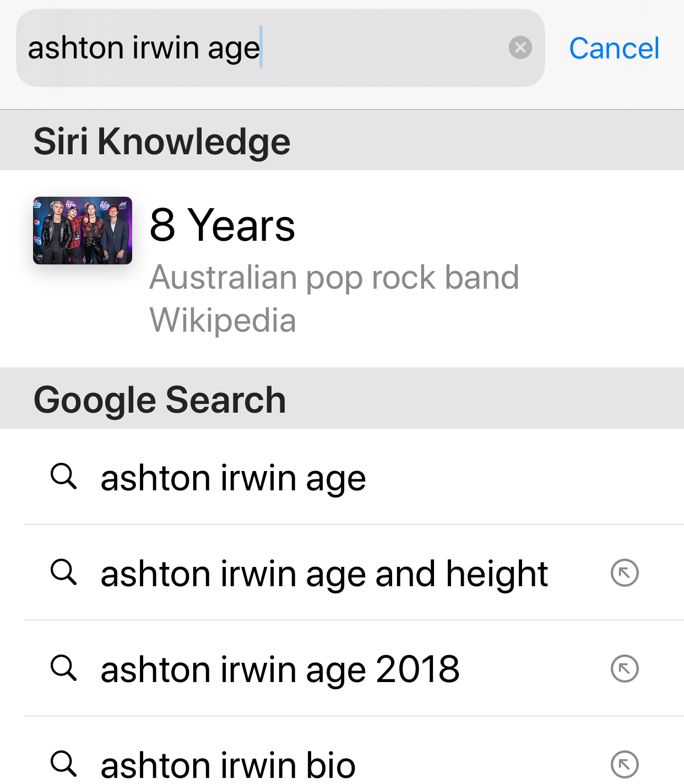Select the "ashton irwin age 2018" suggestion
The height and width of the screenshot is (784, 684).
pos(280,669)
